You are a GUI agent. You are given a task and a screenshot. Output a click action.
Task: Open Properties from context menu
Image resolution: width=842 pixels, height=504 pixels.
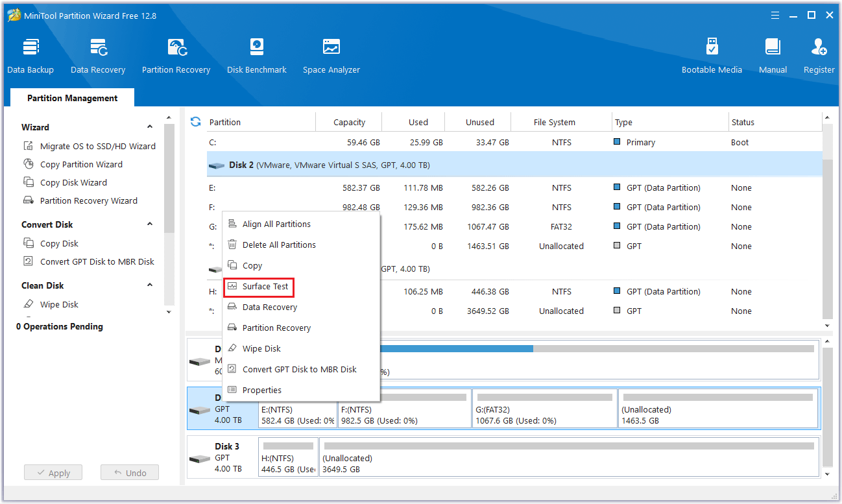[262, 390]
